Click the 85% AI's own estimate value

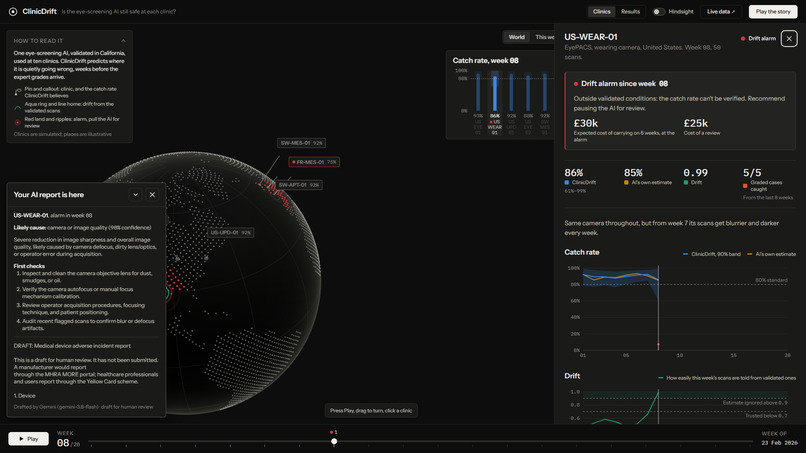point(633,173)
